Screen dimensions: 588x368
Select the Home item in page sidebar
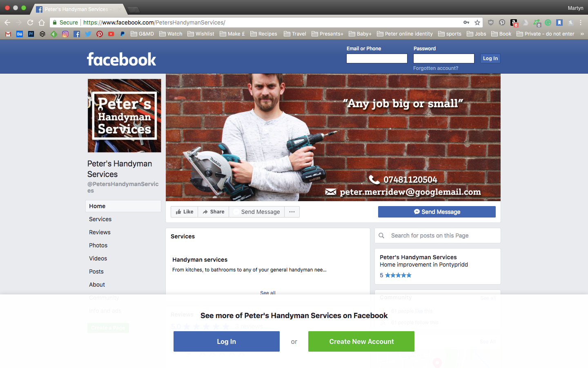tap(123, 206)
